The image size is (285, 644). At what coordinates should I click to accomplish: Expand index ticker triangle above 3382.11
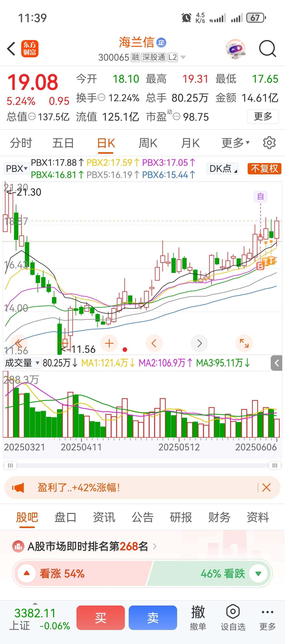tap(35, 603)
